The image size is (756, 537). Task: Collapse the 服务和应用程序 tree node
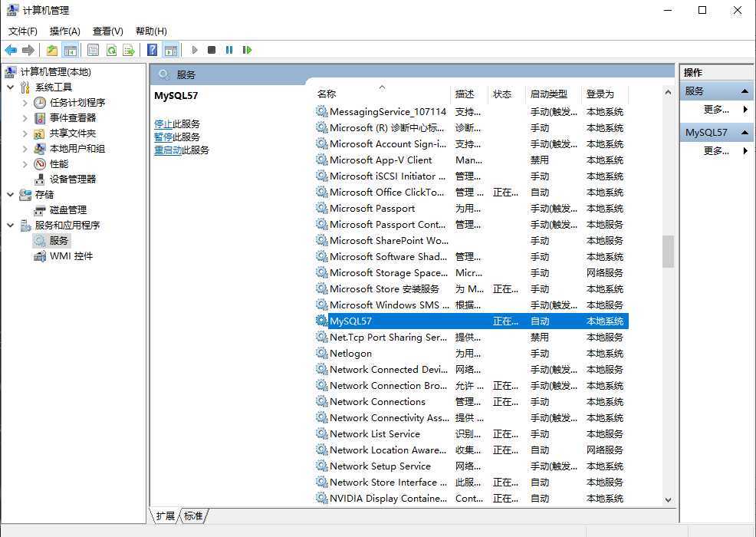(11, 226)
